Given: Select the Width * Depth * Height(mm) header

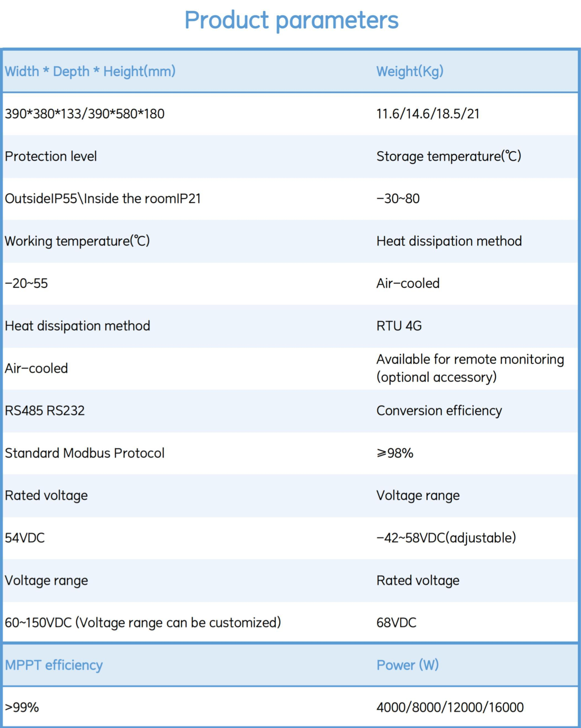Looking at the screenshot, I should [x=90, y=72].
